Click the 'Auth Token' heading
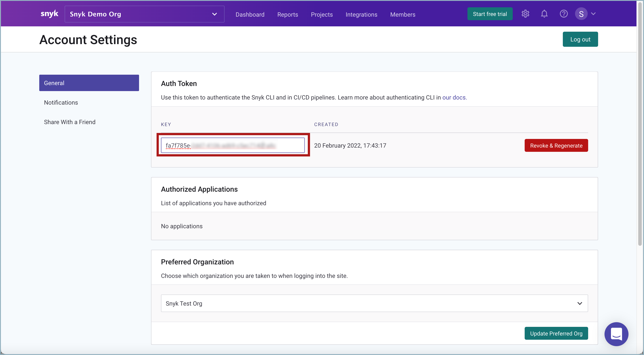 pos(179,84)
